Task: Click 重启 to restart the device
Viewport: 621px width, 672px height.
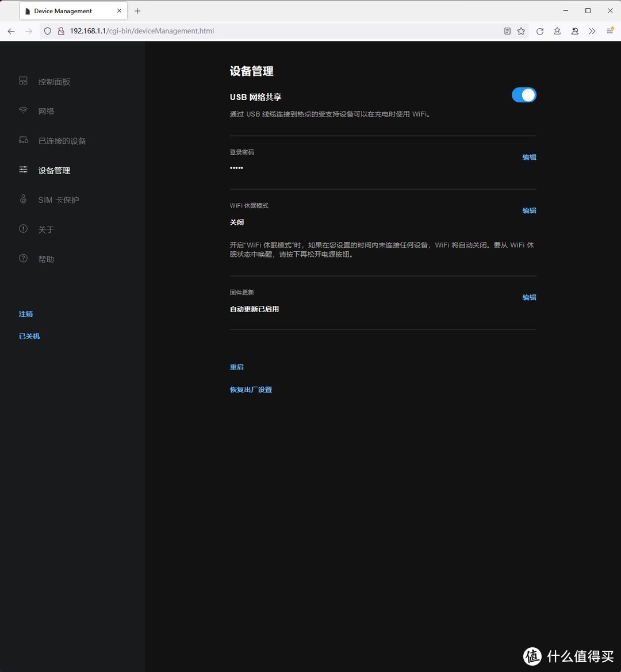Action: coord(236,367)
